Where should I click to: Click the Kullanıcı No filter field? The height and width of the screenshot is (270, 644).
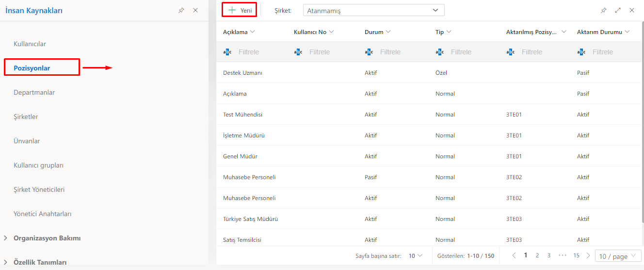[320, 52]
